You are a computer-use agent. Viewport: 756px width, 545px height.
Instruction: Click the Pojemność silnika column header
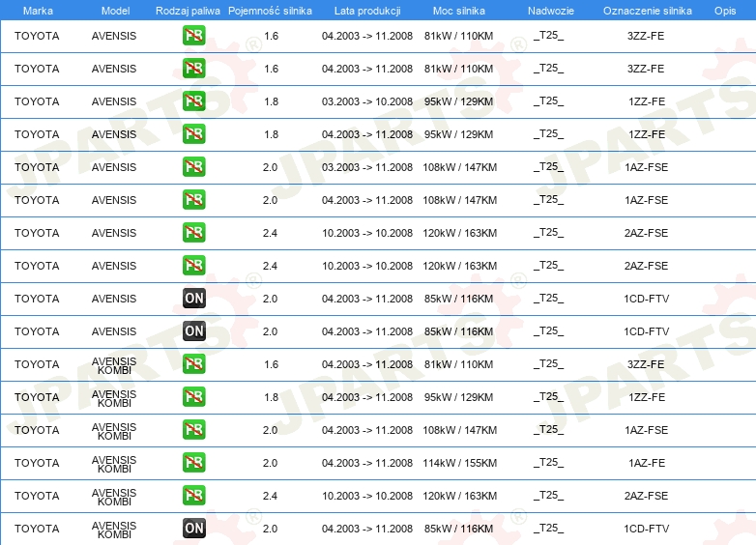pyautogui.click(x=270, y=11)
